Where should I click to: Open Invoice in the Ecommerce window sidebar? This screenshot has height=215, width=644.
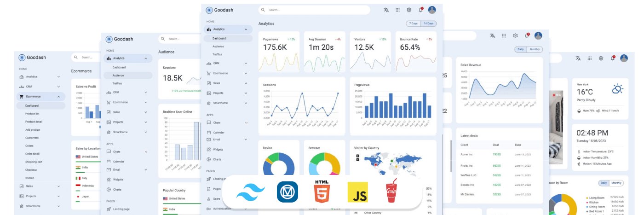tap(29, 178)
